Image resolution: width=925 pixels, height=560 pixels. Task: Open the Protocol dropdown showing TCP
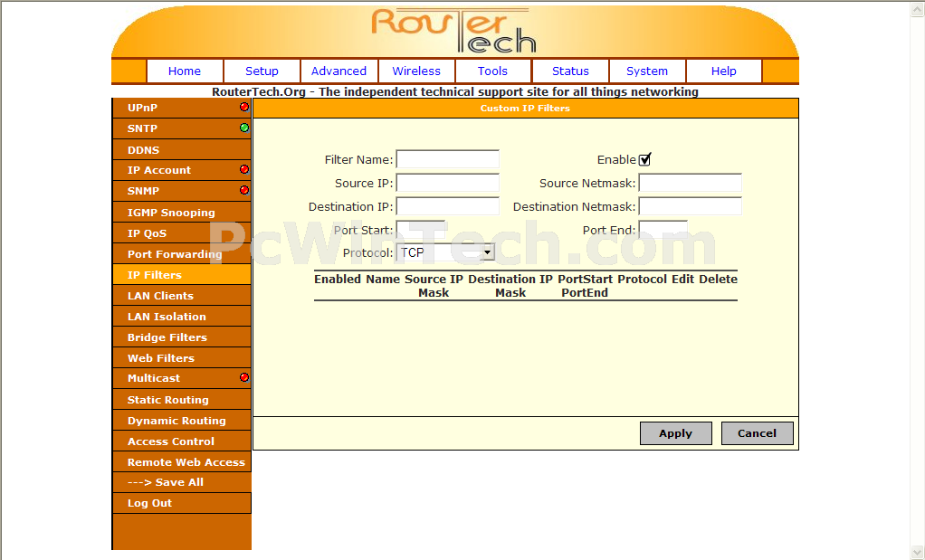click(445, 253)
